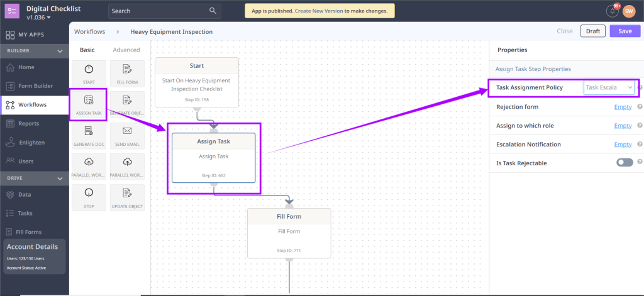Click the Save button
644x296 pixels.
click(625, 31)
